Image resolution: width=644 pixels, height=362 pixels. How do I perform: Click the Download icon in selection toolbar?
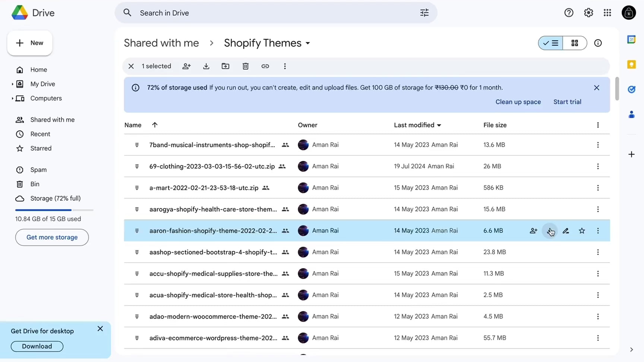(206, 66)
